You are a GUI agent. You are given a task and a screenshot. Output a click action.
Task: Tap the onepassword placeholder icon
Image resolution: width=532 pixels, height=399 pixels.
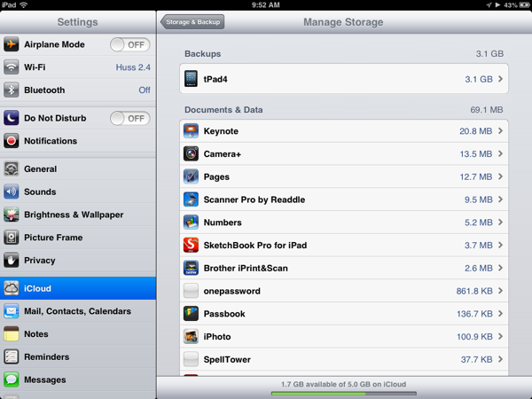[x=191, y=291]
